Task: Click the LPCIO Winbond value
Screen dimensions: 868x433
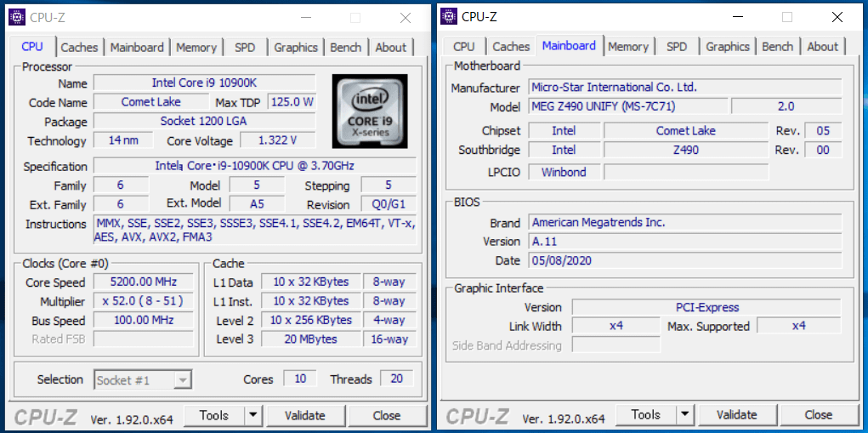Action: 564,172
